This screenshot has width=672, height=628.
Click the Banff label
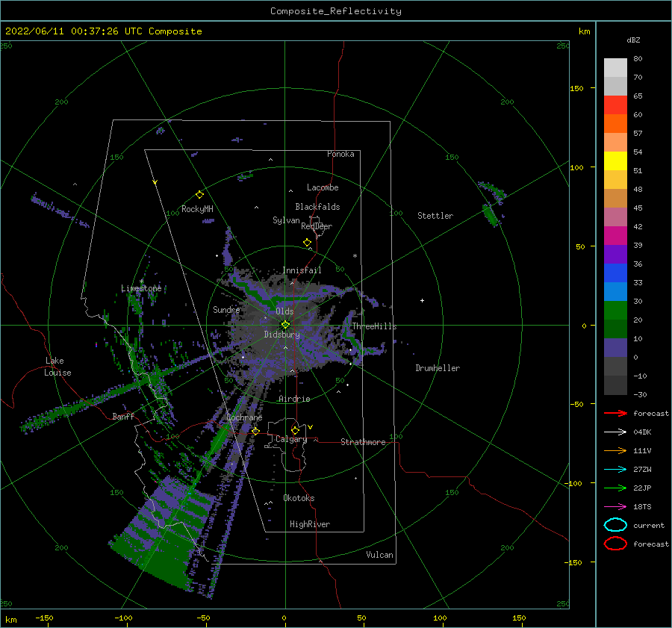(x=123, y=417)
